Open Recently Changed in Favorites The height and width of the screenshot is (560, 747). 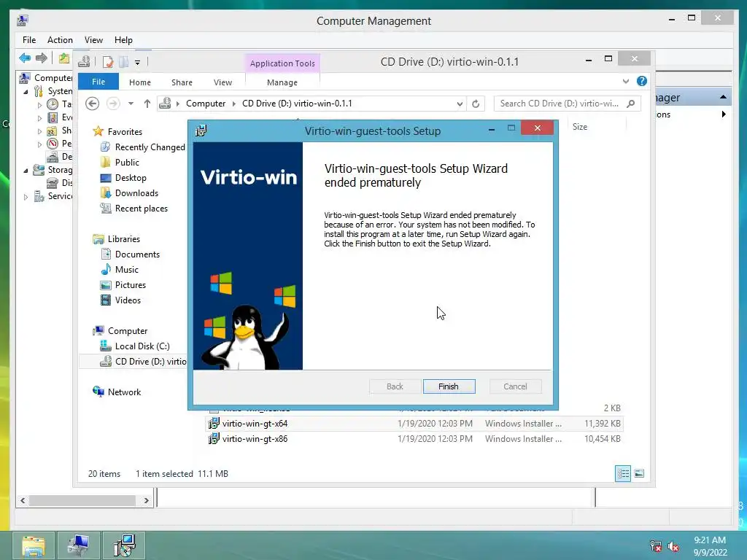click(x=142, y=147)
